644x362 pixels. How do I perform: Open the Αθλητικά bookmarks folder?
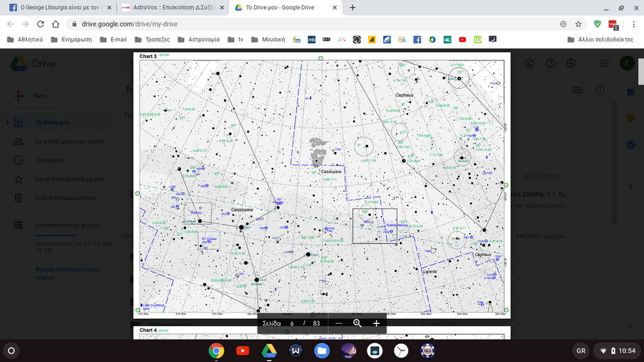pyautogui.click(x=25, y=39)
